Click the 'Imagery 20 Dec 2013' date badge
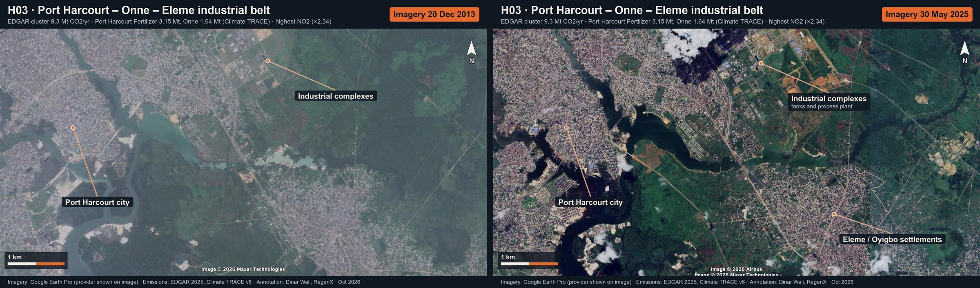This screenshot has height=288, width=980. pos(434,14)
